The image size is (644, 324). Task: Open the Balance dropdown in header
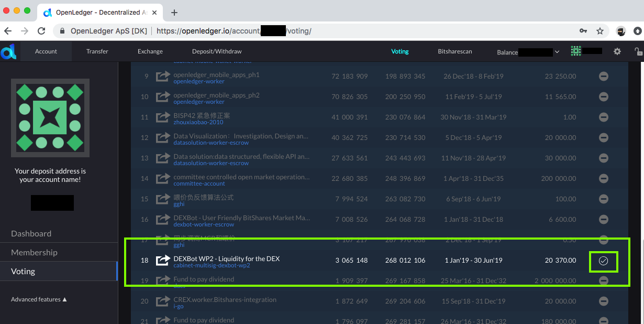tap(528, 52)
